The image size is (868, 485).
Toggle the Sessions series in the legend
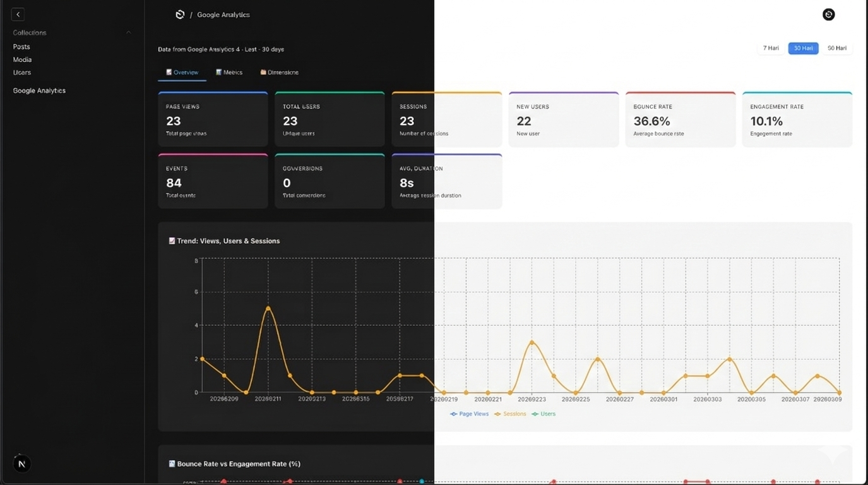click(x=510, y=414)
